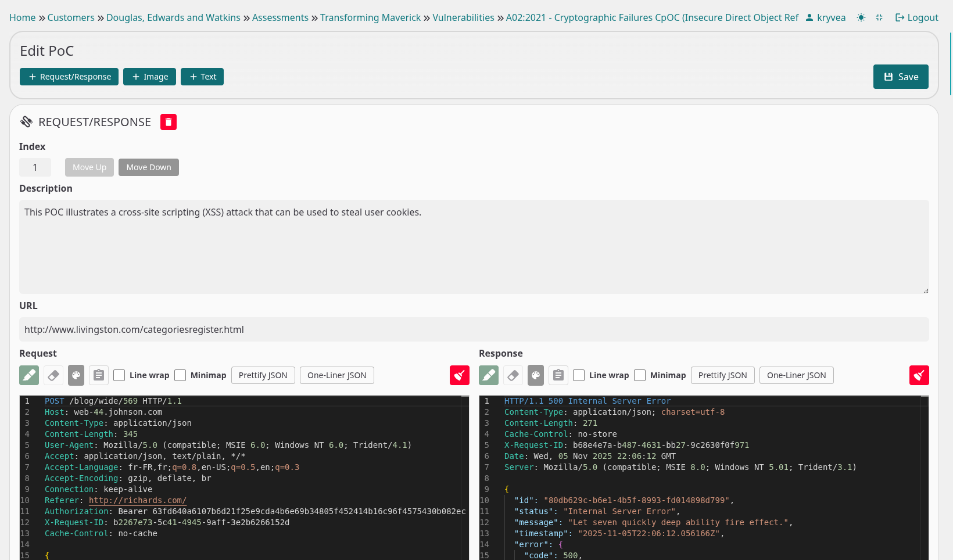
Task: Check Line wrap for the Response editor
Action: click(x=579, y=375)
